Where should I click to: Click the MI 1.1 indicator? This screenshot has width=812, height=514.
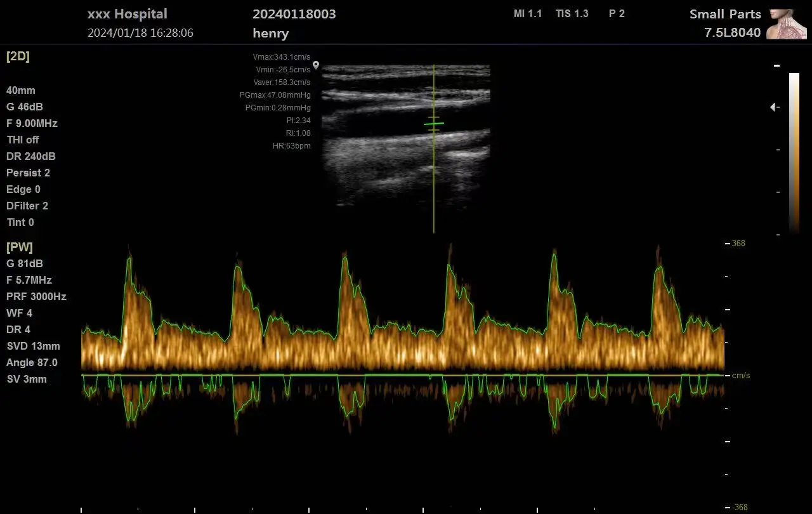point(528,14)
